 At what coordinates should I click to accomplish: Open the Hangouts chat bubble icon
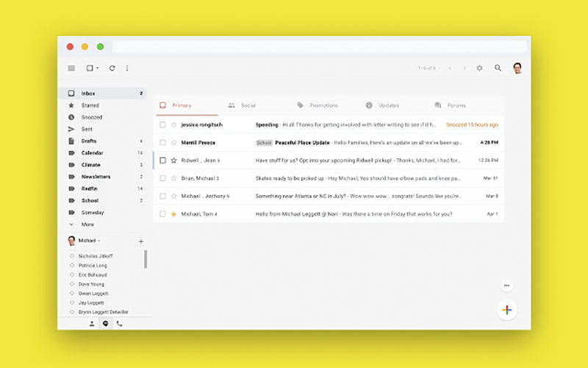click(x=106, y=324)
